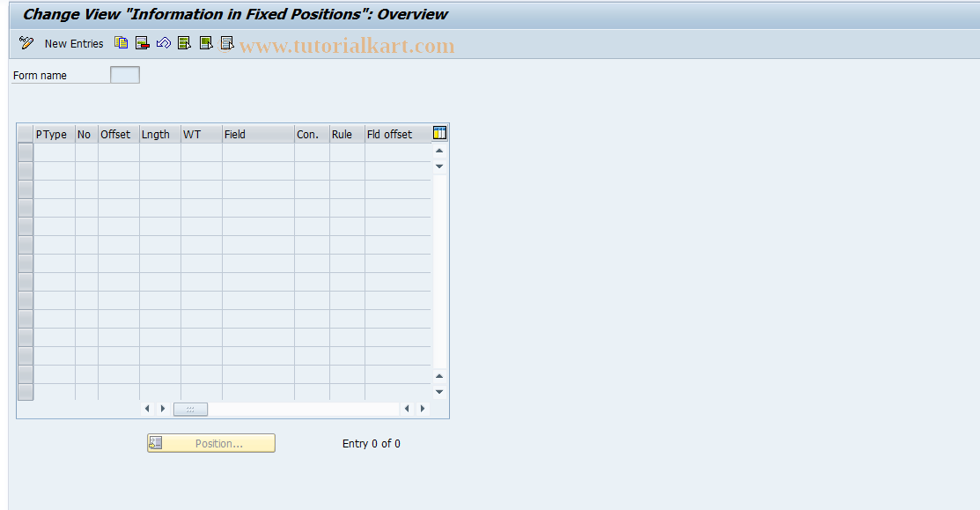
Task: Click the PType column header
Action: point(55,135)
